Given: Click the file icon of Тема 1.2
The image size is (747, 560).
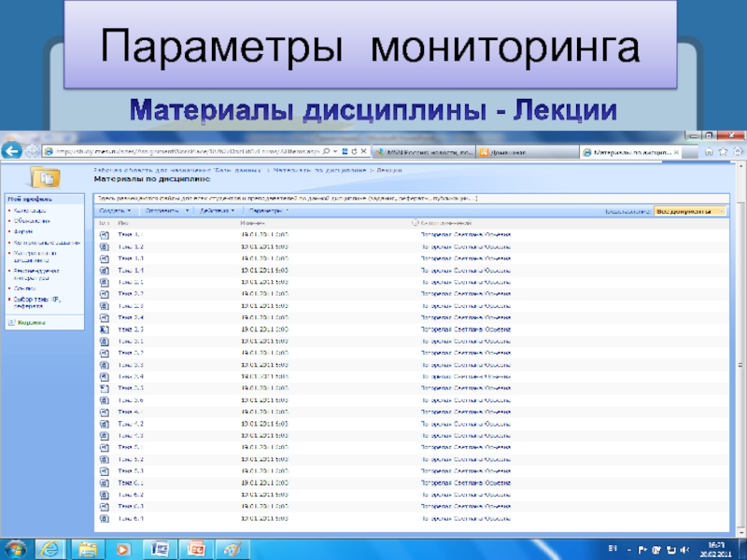Looking at the screenshot, I should [105, 246].
